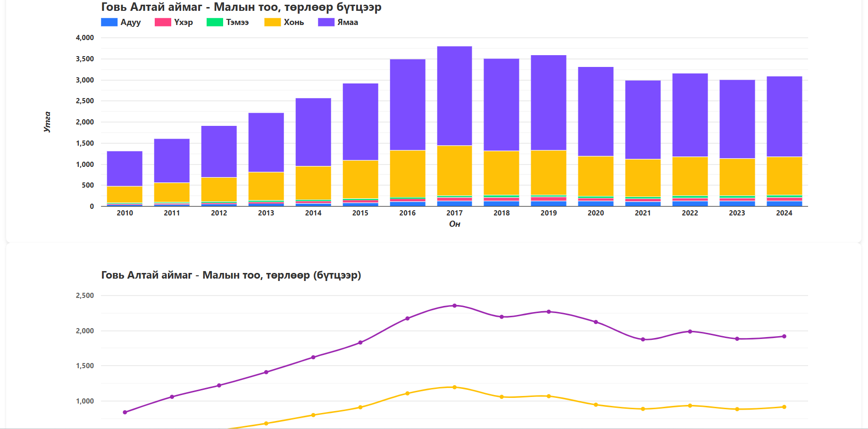The width and height of the screenshot is (868, 429).
Task: Click the yellow Хонь segment of the 2011 bar
Action: click(172, 192)
